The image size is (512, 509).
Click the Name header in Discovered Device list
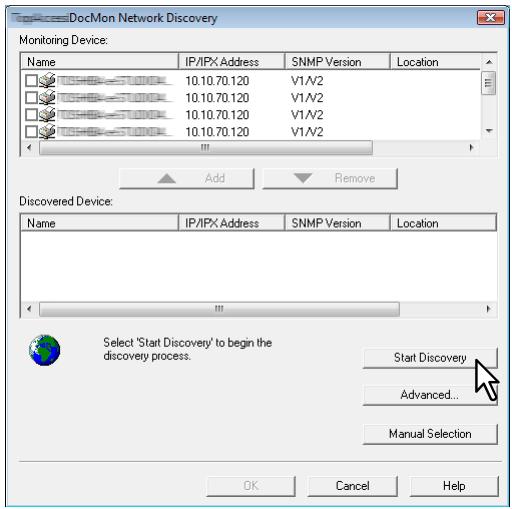pos(99,223)
